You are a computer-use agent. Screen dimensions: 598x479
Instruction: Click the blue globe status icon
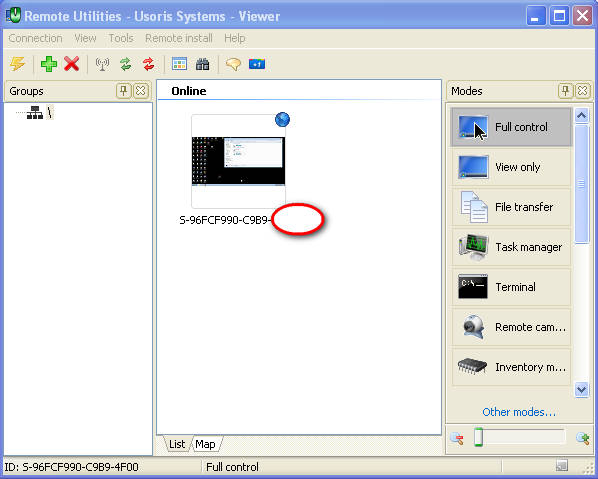tap(282, 119)
